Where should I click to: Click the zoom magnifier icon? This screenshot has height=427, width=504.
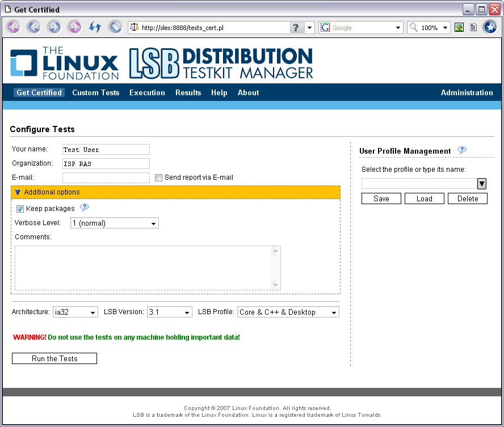414,27
